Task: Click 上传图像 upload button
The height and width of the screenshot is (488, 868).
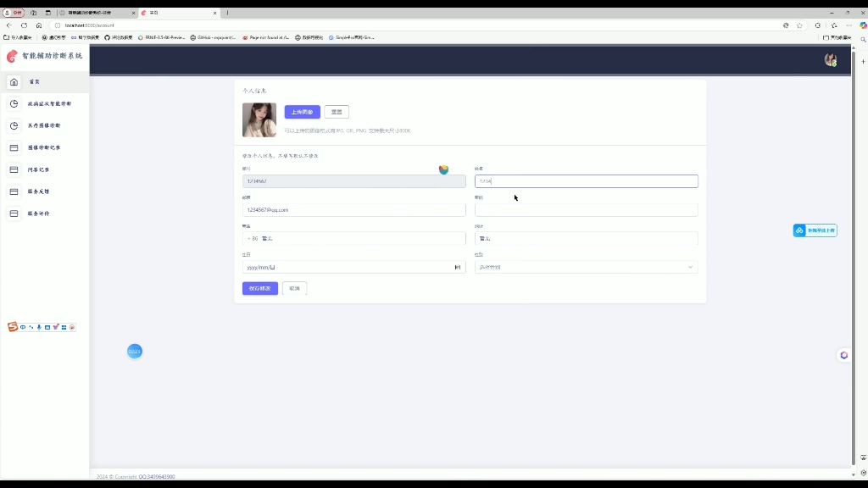Action: coord(303,112)
